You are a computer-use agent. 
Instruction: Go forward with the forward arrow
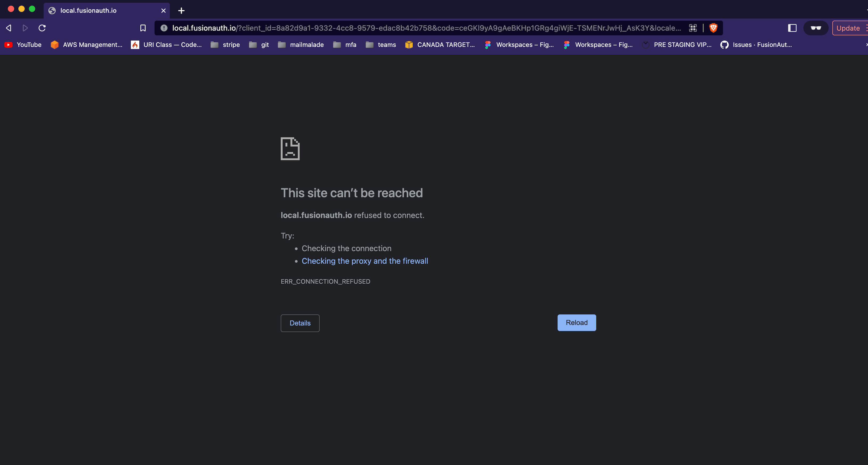pos(25,28)
